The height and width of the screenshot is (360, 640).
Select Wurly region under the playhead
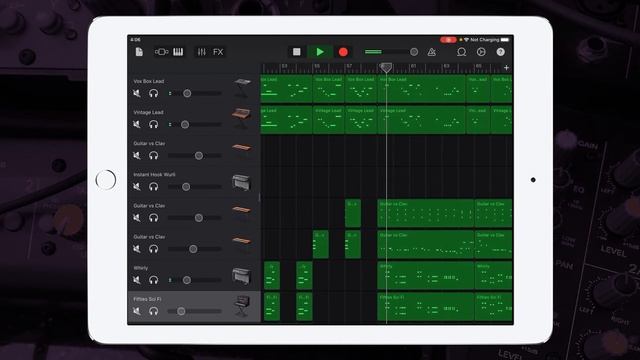[x=426, y=276]
